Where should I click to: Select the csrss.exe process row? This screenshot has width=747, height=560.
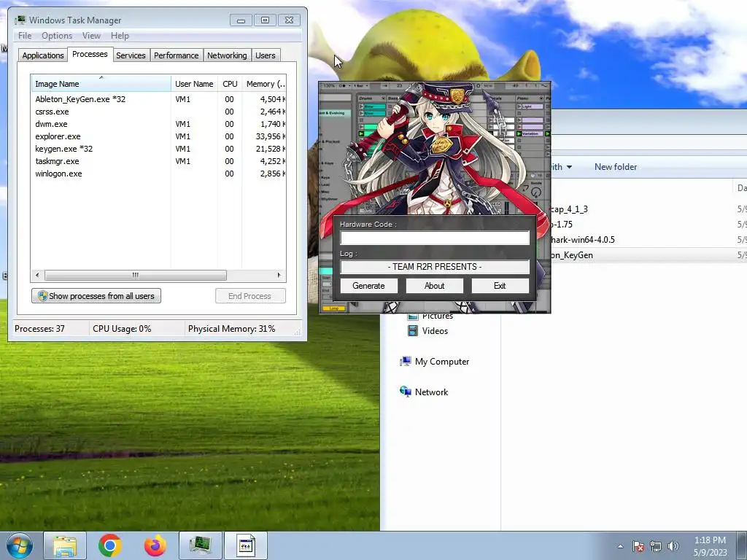[158, 112]
